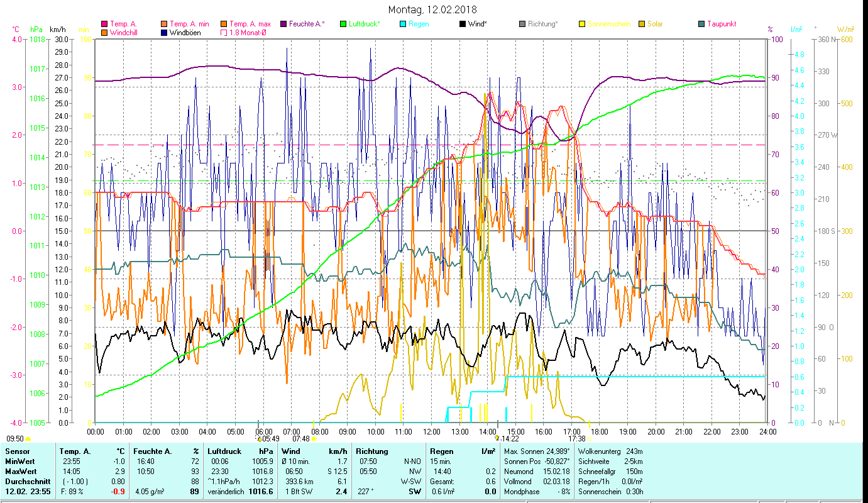
Task: Click the yellow Sonnenschein legend swatch
Action: click(x=581, y=25)
